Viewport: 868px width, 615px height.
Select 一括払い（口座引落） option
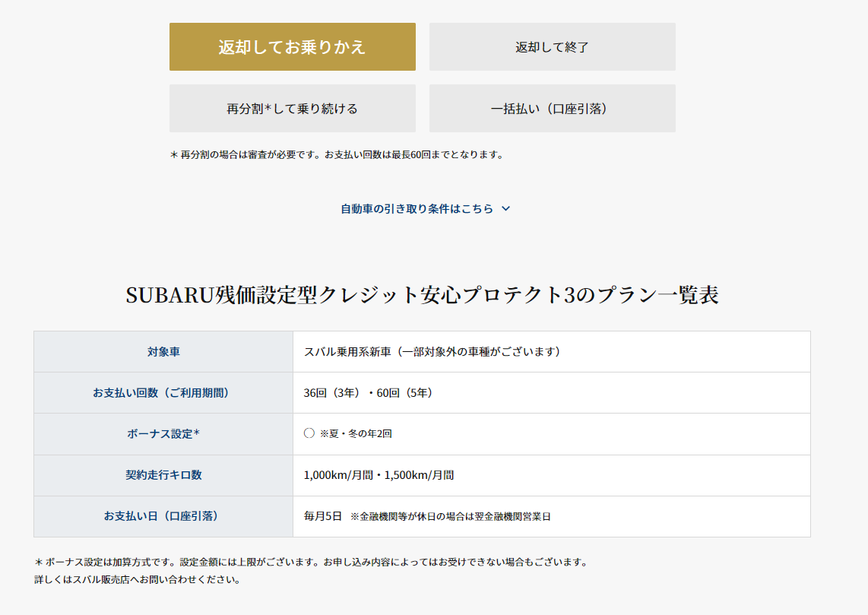click(552, 109)
